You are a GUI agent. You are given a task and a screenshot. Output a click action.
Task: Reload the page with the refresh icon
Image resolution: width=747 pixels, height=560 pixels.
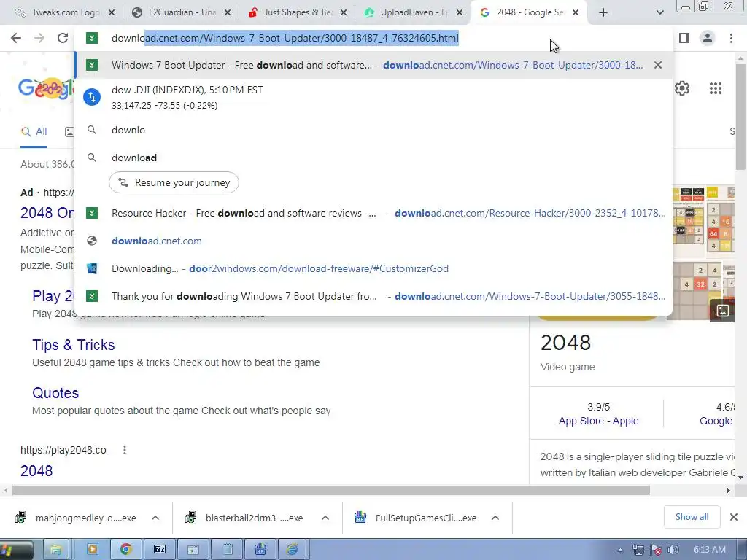point(63,38)
